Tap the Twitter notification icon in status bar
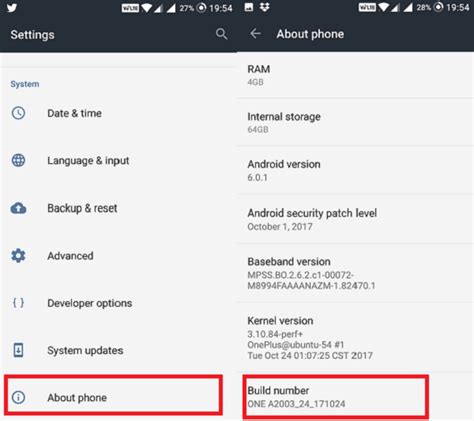474x421 pixels. 12,7
